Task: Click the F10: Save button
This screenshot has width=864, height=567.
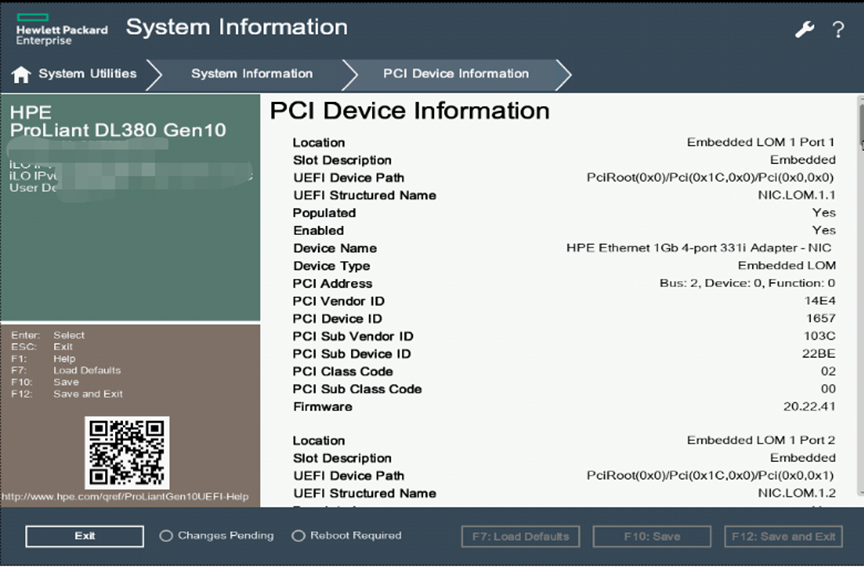Action: click(x=651, y=536)
